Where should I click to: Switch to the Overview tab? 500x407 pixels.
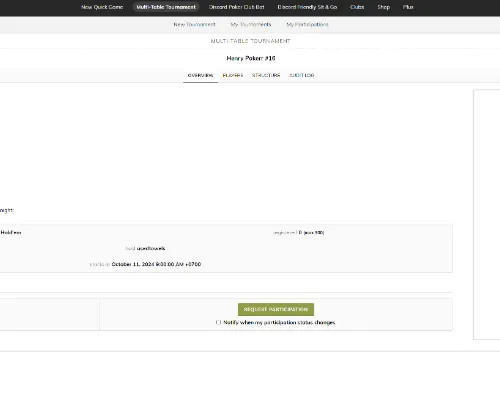point(200,75)
